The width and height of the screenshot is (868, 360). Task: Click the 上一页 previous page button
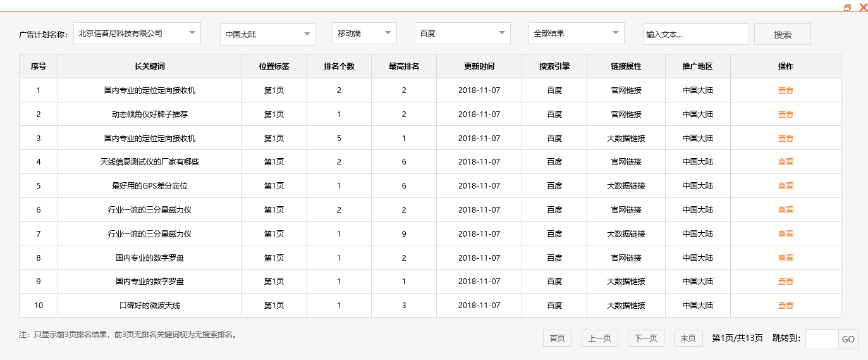(x=599, y=338)
